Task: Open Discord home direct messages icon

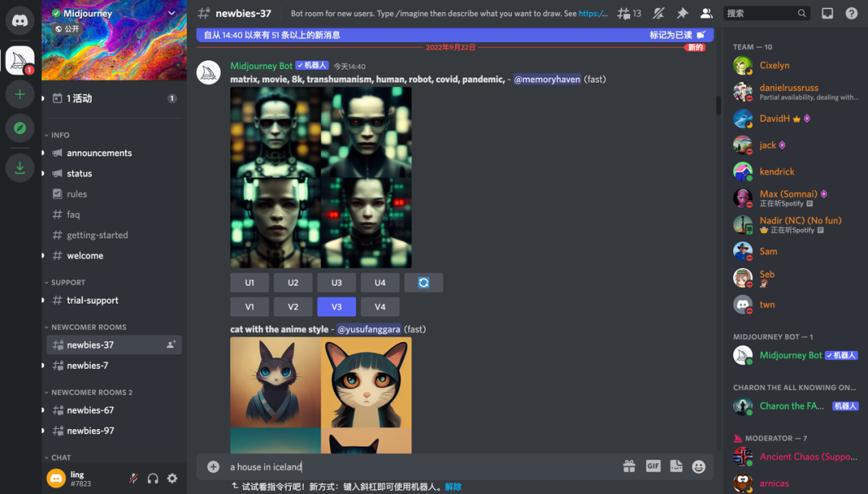Action: coord(20,20)
